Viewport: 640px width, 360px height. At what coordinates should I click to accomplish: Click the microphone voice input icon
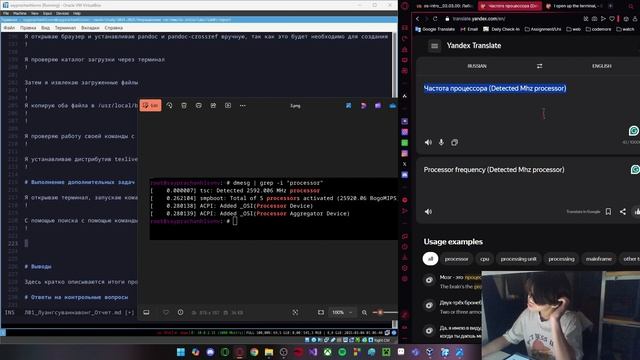point(441,142)
